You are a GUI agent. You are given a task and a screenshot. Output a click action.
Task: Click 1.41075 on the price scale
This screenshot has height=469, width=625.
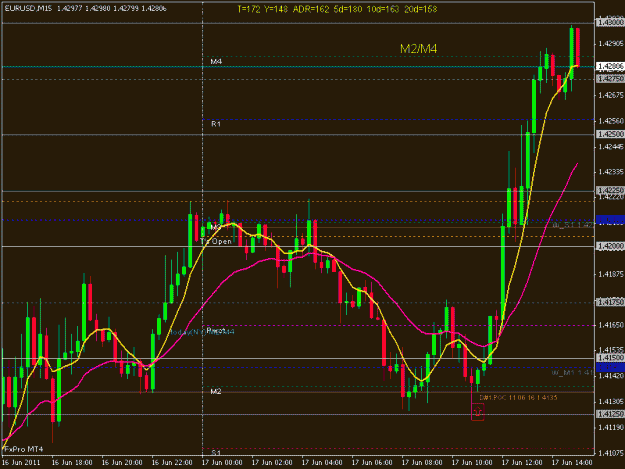(x=611, y=453)
